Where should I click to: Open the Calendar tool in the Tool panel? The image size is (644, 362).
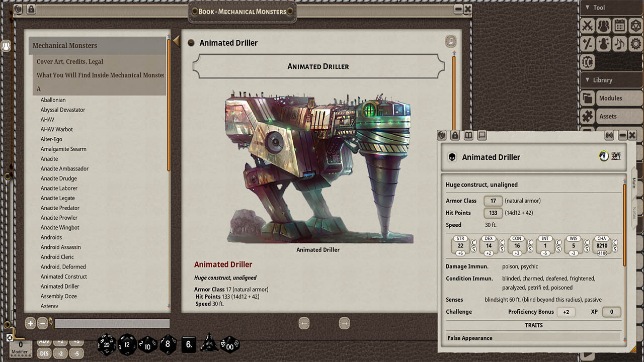point(620,26)
